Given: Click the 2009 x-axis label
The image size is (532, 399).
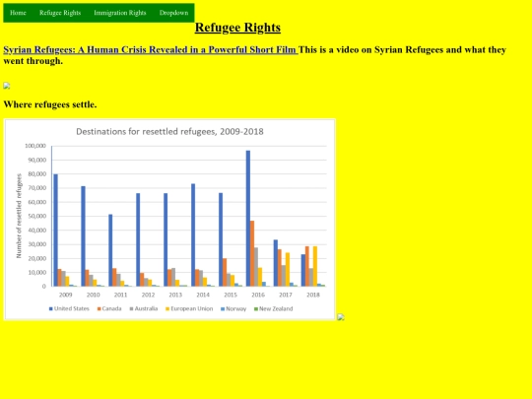Looking at the screenshot, I should (65, 295).
